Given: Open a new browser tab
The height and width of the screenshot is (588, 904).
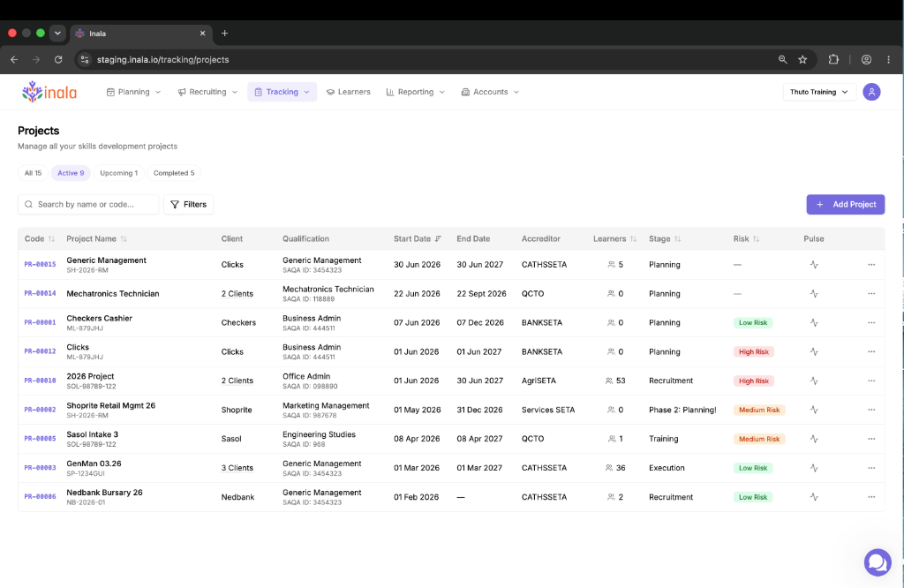Looking at the screenshot, I should tap(225, 34).
